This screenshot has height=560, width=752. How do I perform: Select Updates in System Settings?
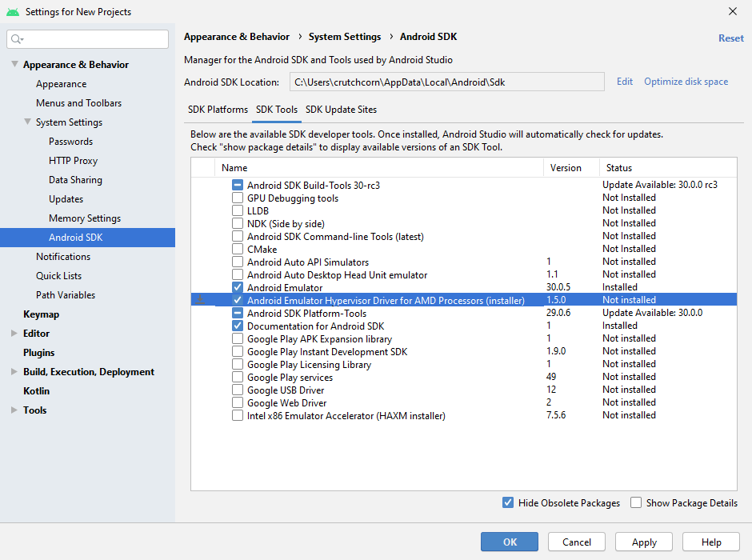point(66,199)
